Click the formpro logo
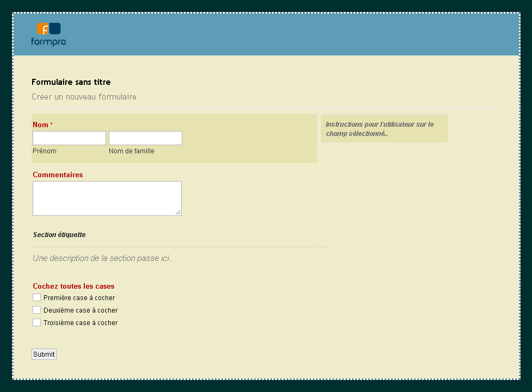Screen dimensions: 532x392 (48, 34)
